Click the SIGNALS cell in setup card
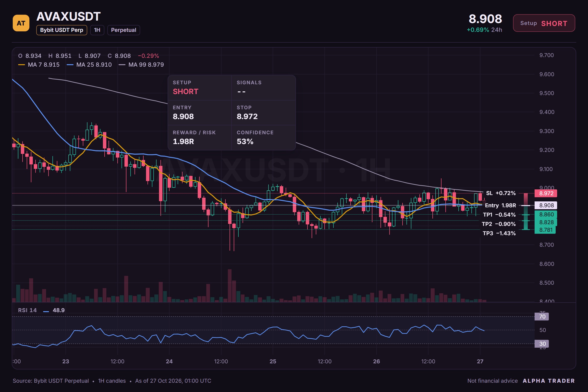Screen dimensions: 588x392 tap(264, 88)
